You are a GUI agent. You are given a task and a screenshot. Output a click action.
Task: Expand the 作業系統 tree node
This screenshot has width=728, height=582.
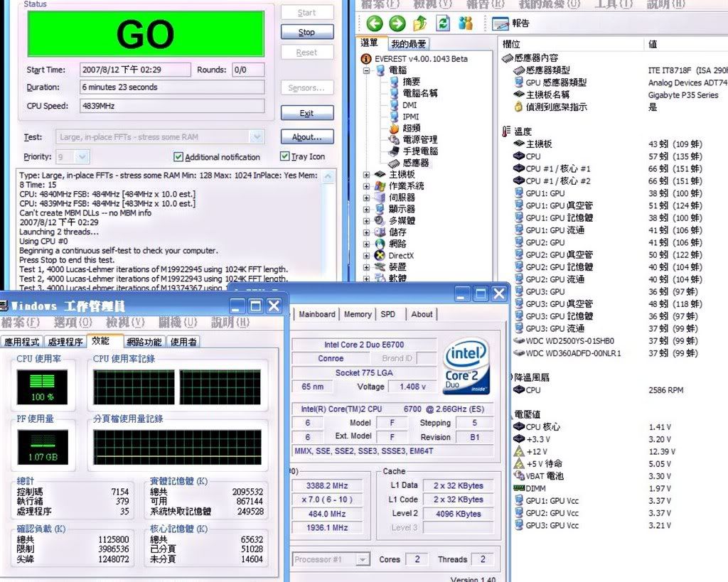(366, 186)
